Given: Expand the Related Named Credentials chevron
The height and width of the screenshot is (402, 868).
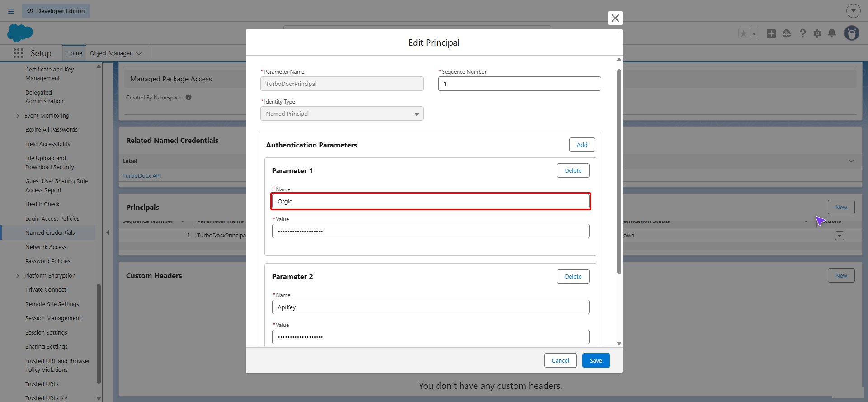Looking at the screenshot, I should tap(851, 161).
